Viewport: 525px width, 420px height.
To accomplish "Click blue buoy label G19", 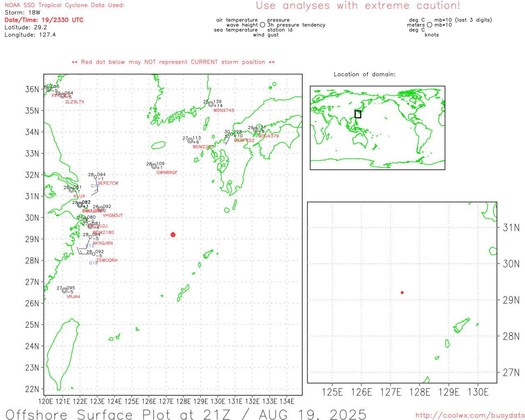I will 94,263.
